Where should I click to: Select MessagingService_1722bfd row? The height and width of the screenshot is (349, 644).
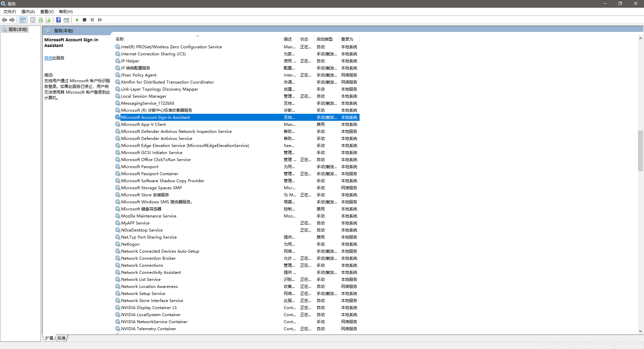click(237, 103)
